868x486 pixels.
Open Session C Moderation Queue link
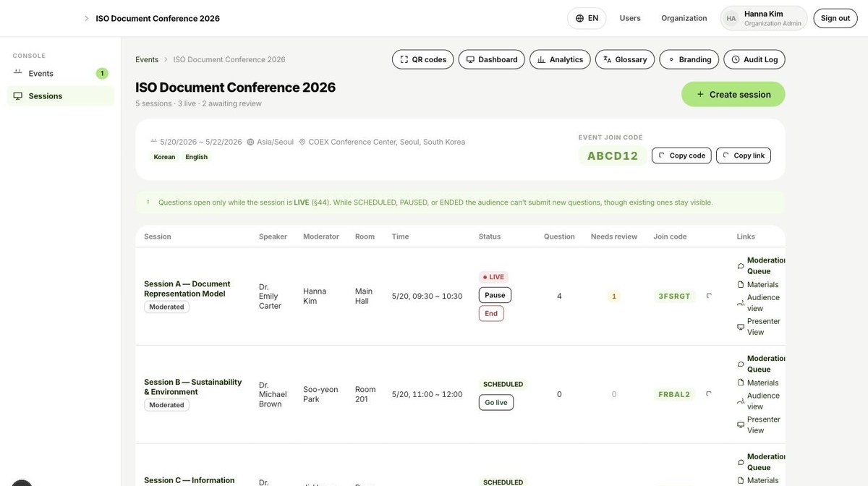click(761, 462)
